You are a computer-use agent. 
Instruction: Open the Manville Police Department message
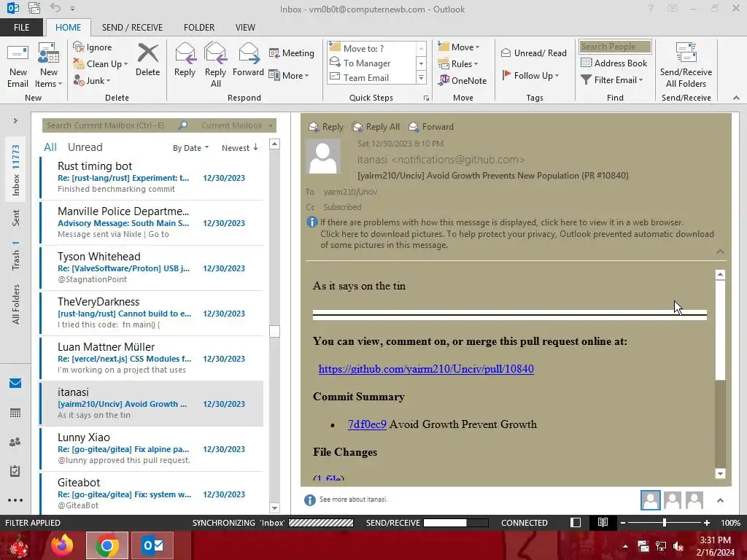coord(152,222)
